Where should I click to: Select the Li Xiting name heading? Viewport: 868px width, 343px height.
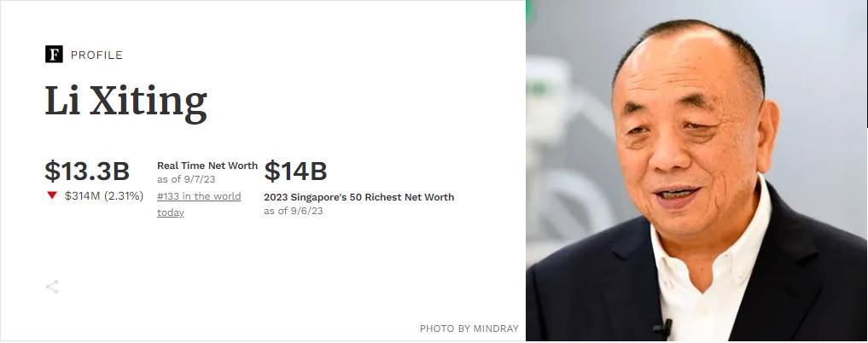pos(125,102)
